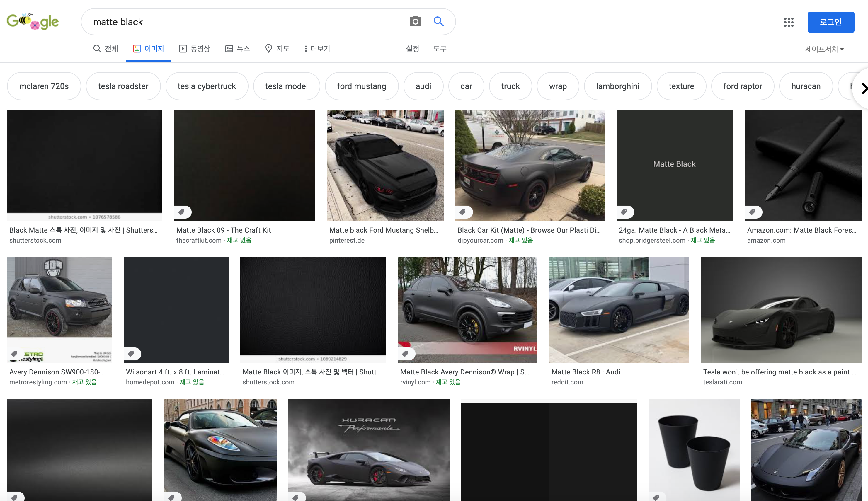Click the camera search-by-image icon
The image size is (868, 501).
pyautogui.click(x=415, y=22)
